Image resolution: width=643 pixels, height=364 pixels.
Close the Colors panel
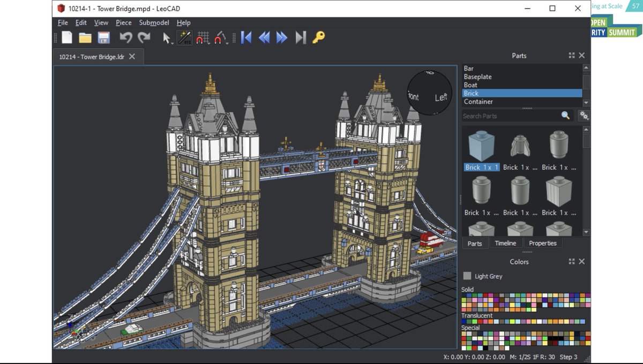(582, 262)
